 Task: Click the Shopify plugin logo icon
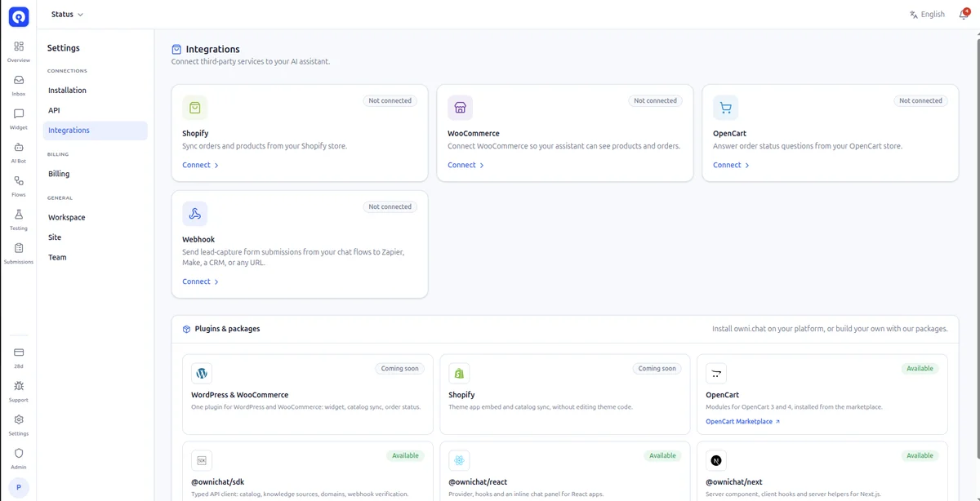pos(459,374)
